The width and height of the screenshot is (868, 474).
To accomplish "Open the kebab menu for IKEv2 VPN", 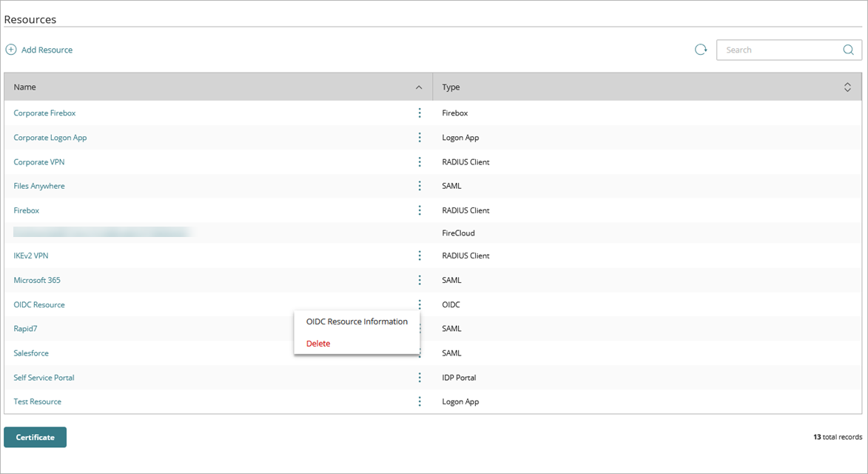I will (x=420, y=256).
